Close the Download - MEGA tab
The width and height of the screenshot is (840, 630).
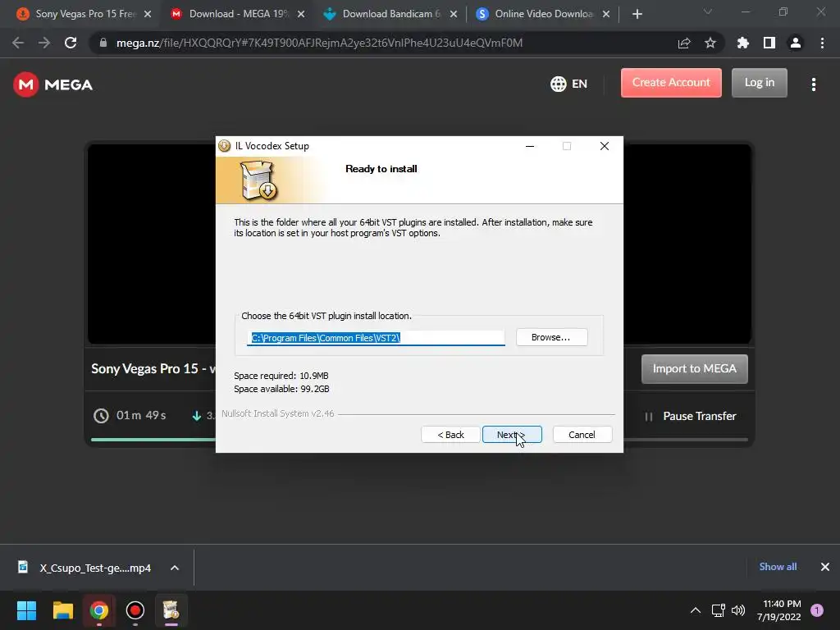(301, 14)
